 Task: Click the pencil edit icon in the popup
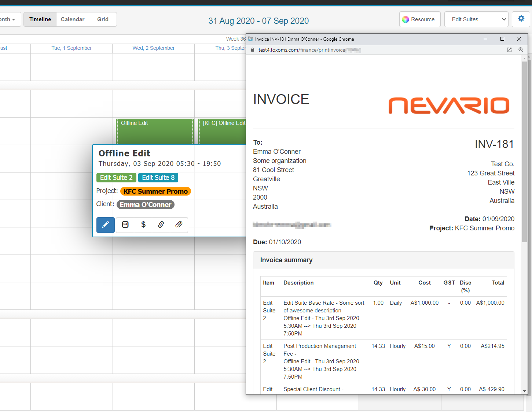(x=106, y=225)
